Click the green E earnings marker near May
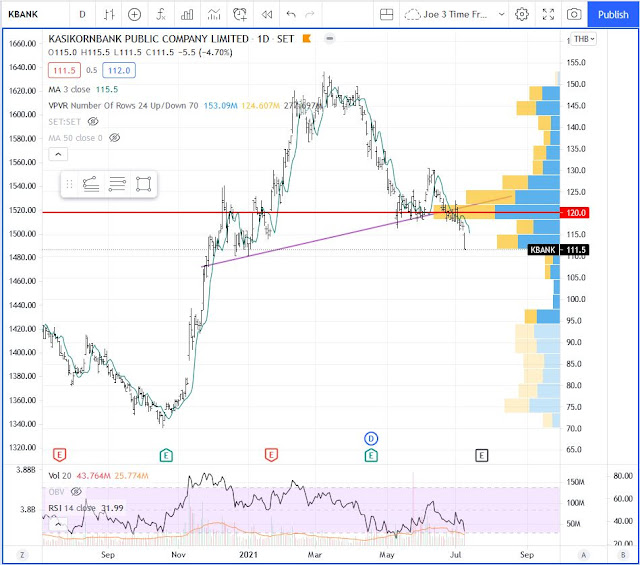 click(x=371, y=455)
